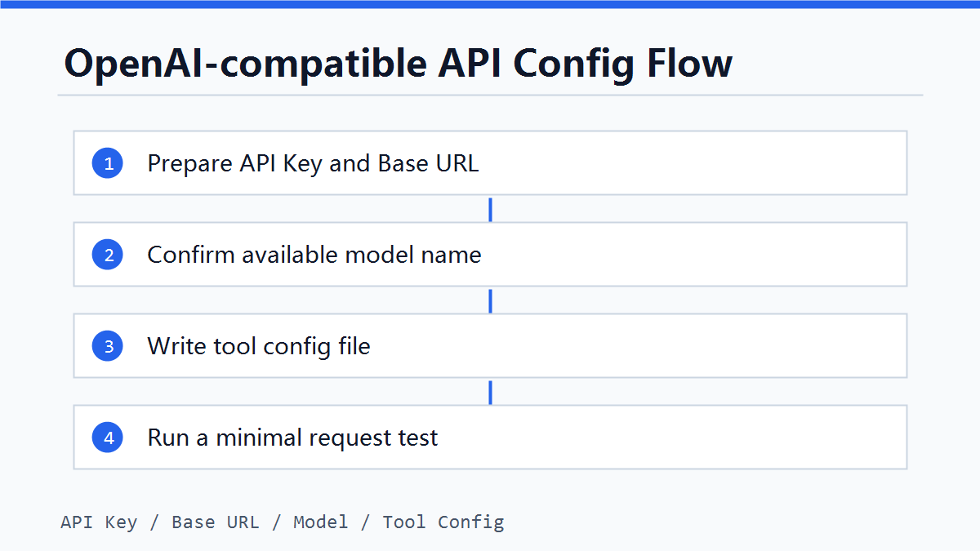The width and height of the screenshot is (980, 551).
Task: Select "Model" in the footer line
Action: click(321, 522)
